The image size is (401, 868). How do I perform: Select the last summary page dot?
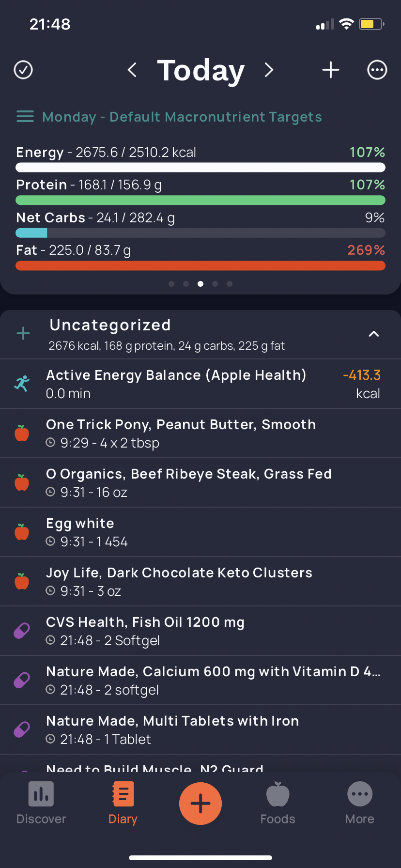[230, 284]
